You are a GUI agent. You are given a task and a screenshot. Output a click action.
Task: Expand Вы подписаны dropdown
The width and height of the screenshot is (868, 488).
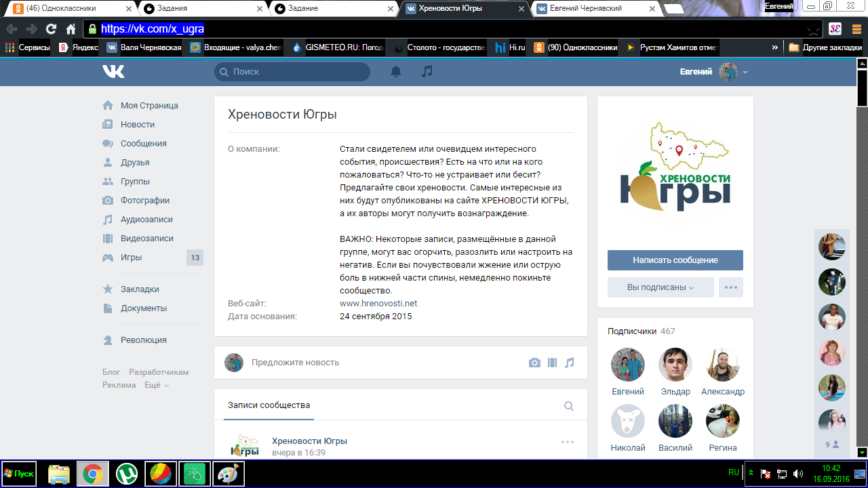point(660,287)
